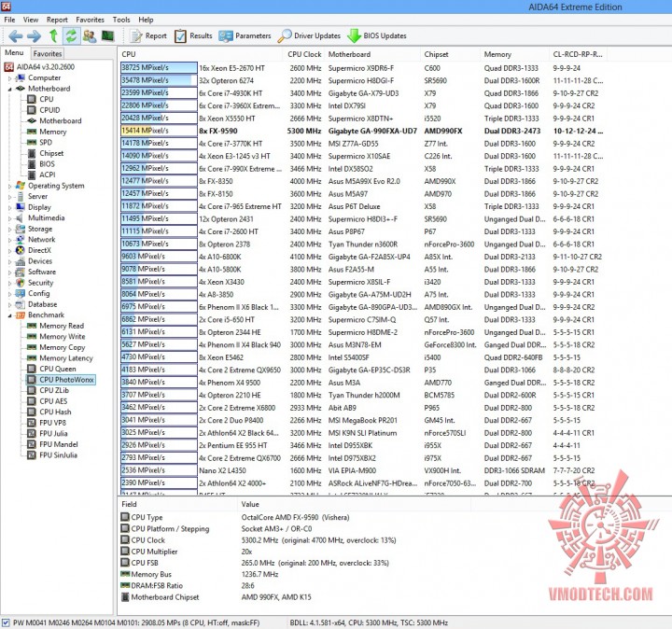Screen dimensions: 672x629
Task: Open the File menu
Action: coord(9,20)
